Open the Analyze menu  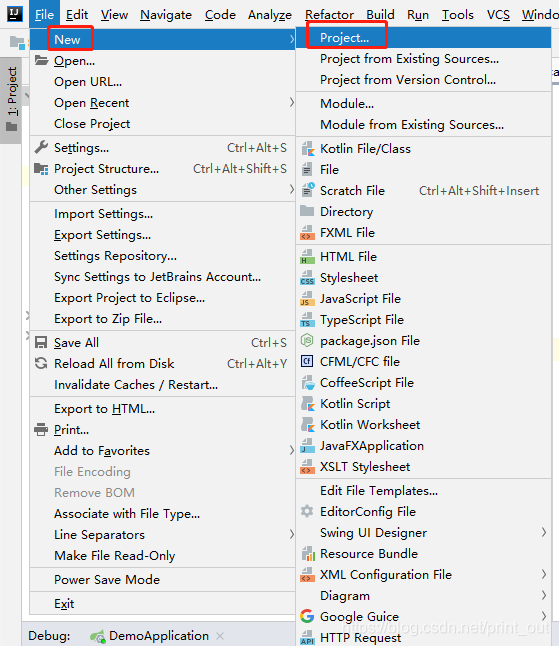270,15
